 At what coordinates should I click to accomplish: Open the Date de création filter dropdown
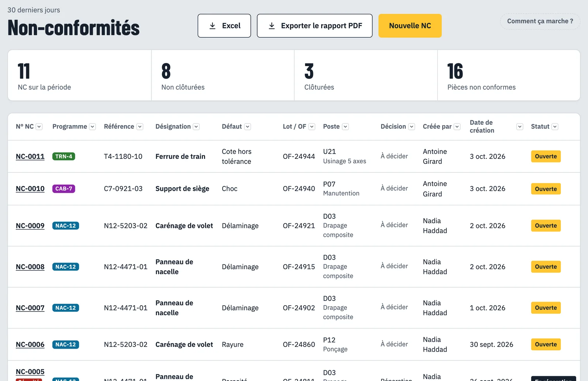520,127
